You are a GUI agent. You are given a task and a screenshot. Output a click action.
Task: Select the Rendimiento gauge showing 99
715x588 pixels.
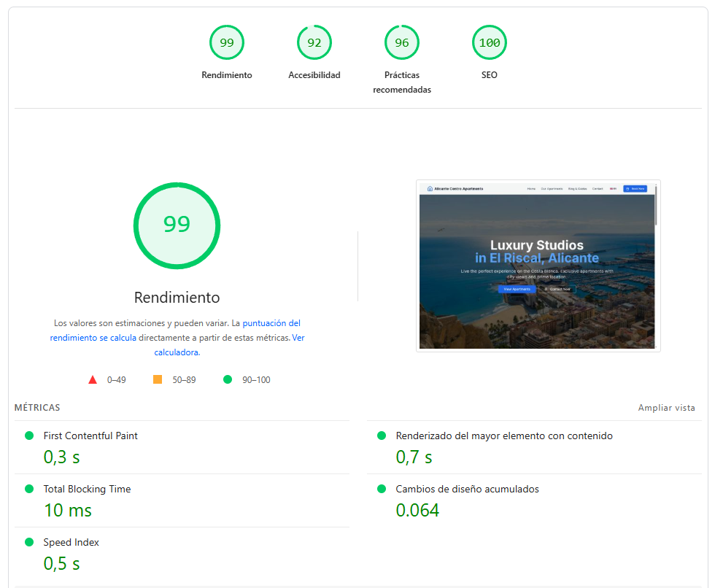coord(227,42)
